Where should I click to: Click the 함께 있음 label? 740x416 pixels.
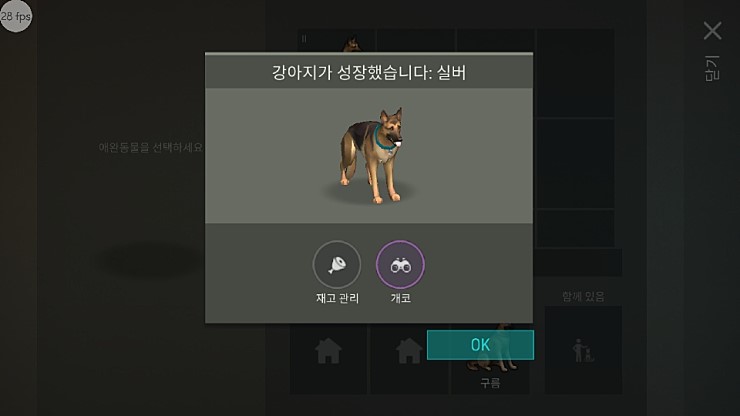(583, 297)
